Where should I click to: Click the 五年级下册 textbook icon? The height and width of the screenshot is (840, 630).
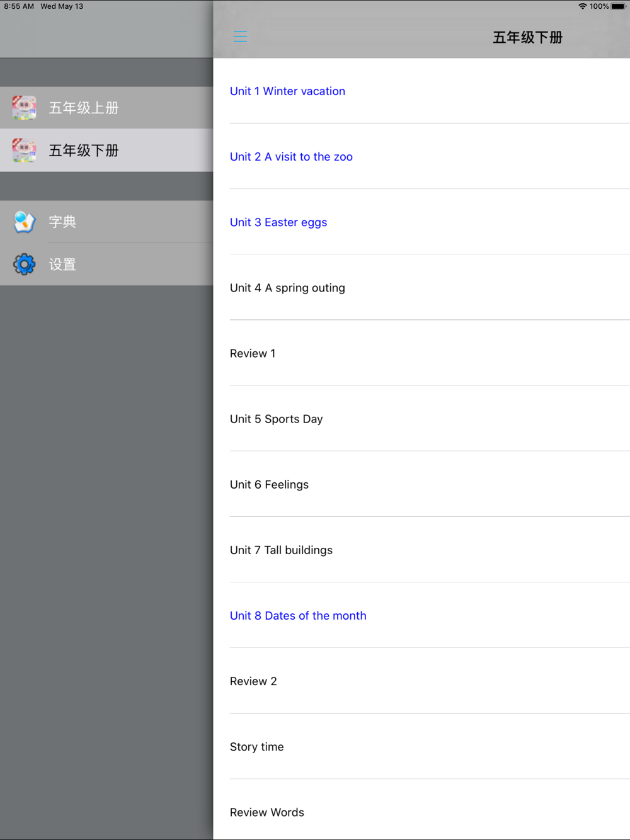[24, 150]
